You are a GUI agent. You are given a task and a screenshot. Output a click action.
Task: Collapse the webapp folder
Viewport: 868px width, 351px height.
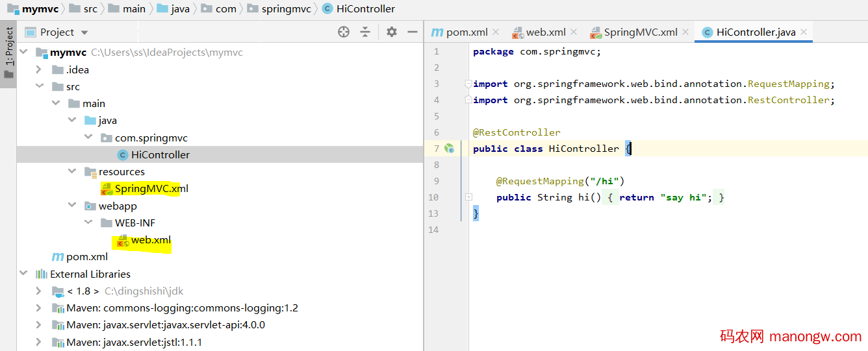pos(72,206)
